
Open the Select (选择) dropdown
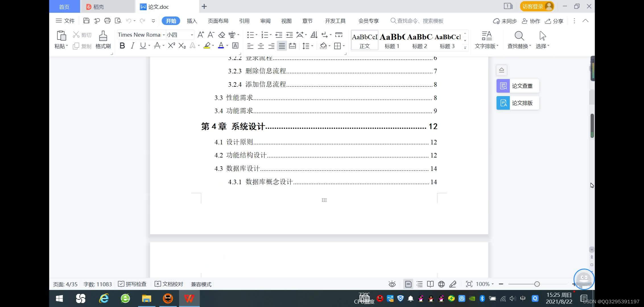[542, 46]
